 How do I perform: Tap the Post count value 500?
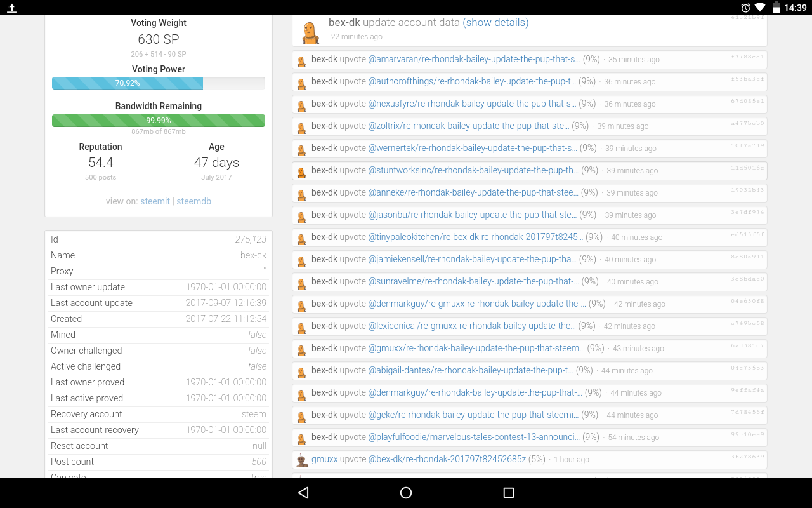click(x=259, y=462)
